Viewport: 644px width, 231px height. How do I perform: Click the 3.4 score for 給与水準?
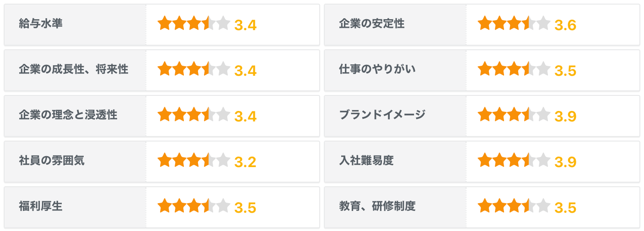coord(245,25)
